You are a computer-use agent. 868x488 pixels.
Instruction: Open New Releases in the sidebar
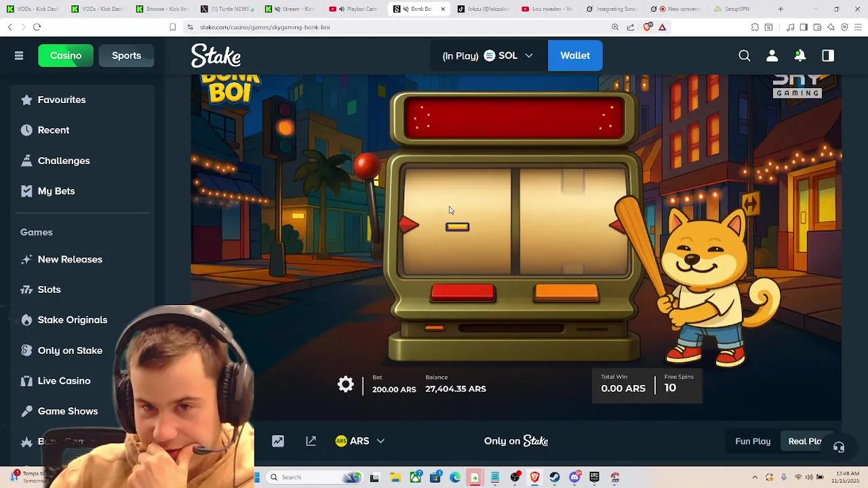[x=70, y=260]
